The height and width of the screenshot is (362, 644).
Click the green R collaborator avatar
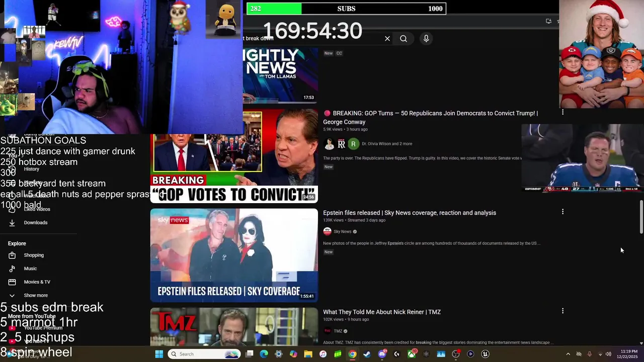click(x=353, y=144)
